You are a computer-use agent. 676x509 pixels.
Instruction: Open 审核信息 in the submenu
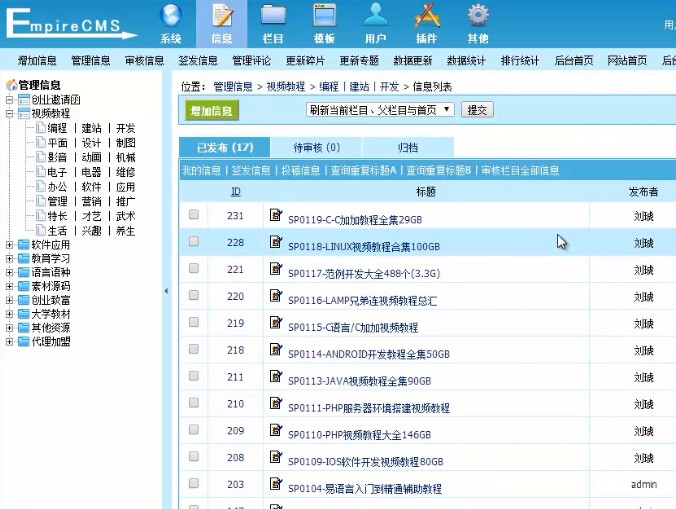pyautogui.click(x=144, y=60)
